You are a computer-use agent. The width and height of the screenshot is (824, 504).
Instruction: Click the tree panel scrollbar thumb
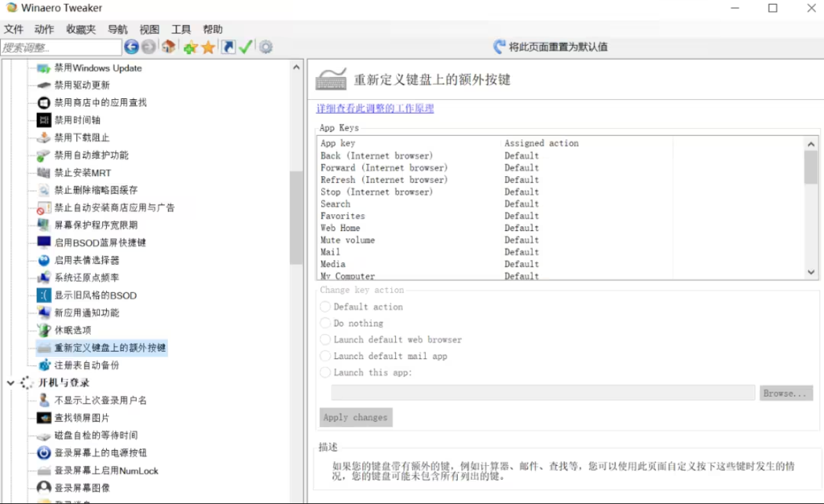click(x=296, y=218)
